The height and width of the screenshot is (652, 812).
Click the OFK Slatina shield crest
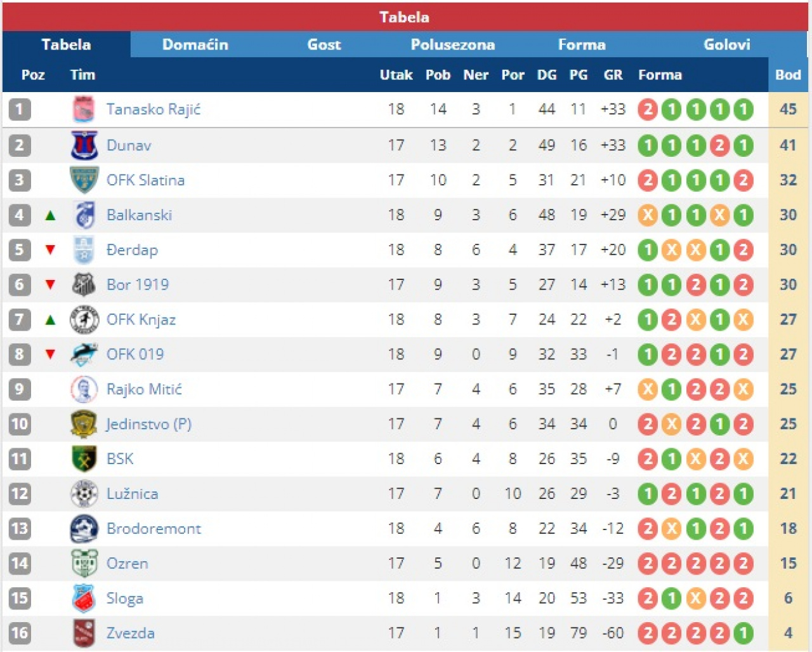[x=84, y=180]
